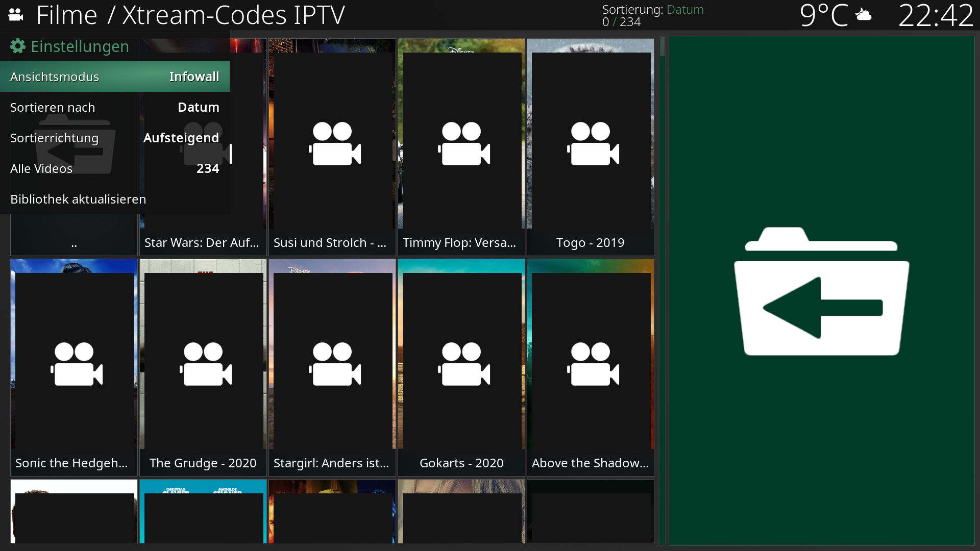Click the Einstellungen heading
This screenshot has width=980, height=551.
tap(80, 46)
